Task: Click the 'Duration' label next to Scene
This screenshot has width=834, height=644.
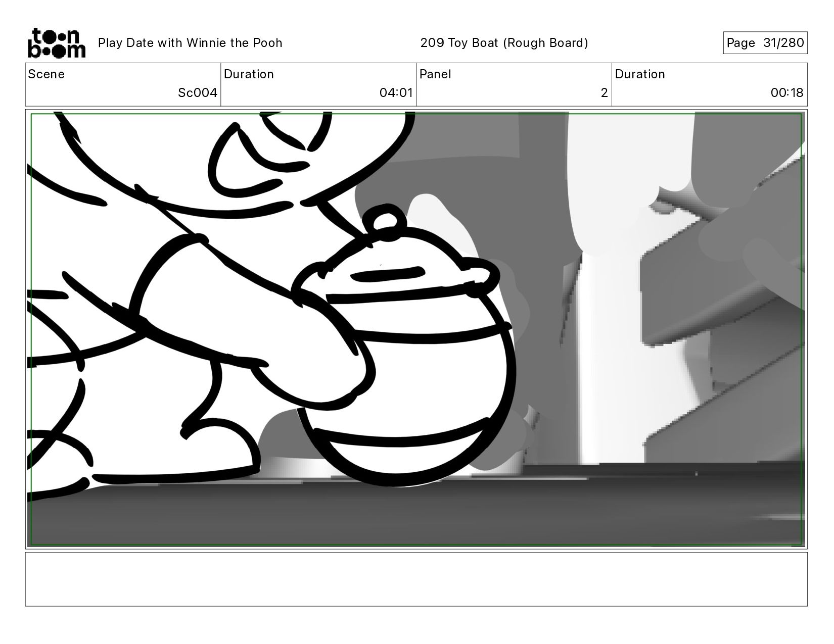Action: pos(249,74)
